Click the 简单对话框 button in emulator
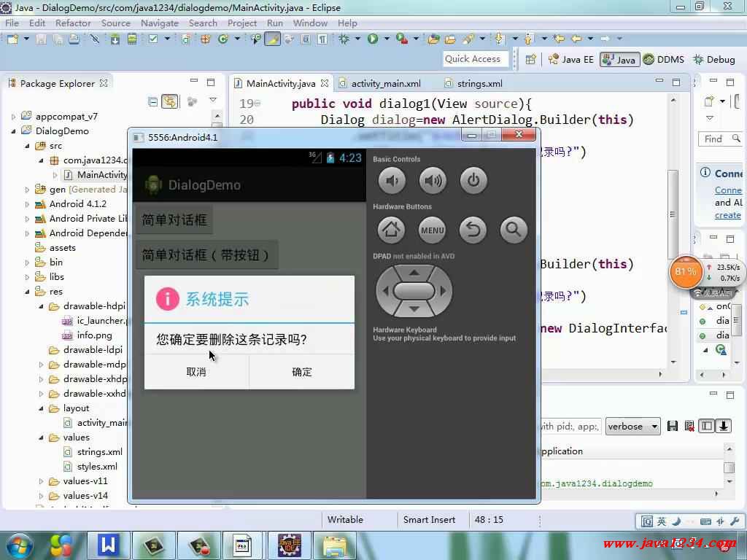 pos(174,220)
